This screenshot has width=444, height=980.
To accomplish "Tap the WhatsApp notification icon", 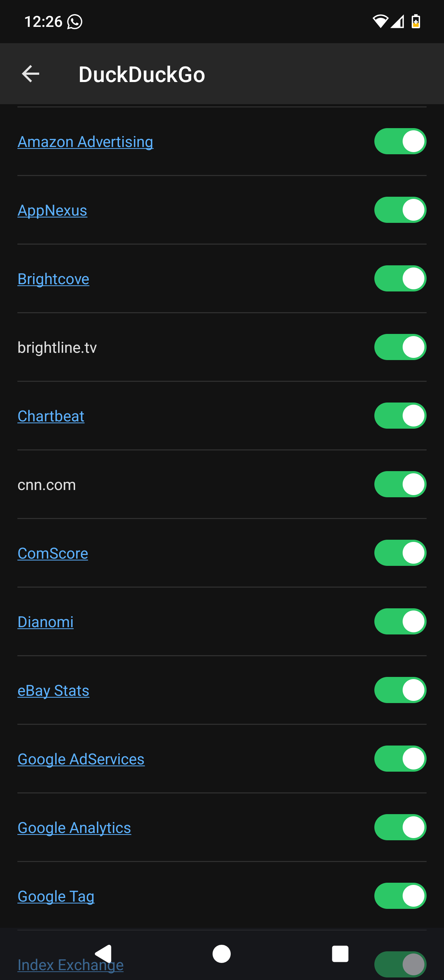I will point(75,22).
